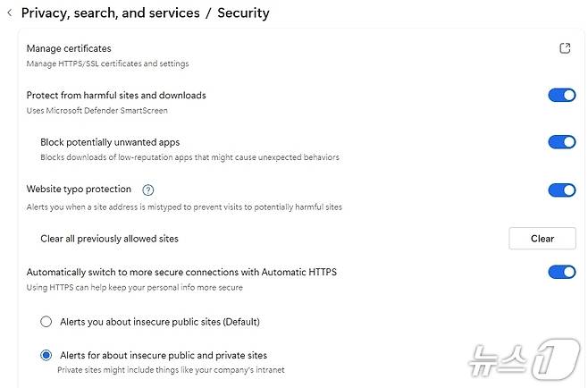Select insecure public and private sites option
588x388 pixels.
[x=46, y=355]
